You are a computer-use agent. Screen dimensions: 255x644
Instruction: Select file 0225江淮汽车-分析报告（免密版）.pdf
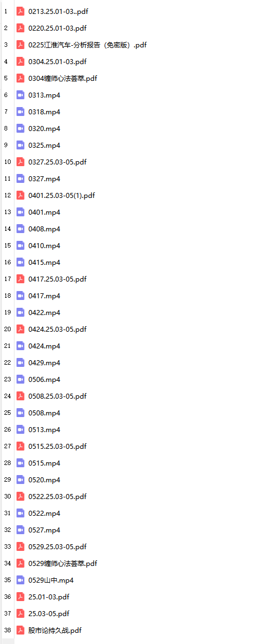pos(87,45)
